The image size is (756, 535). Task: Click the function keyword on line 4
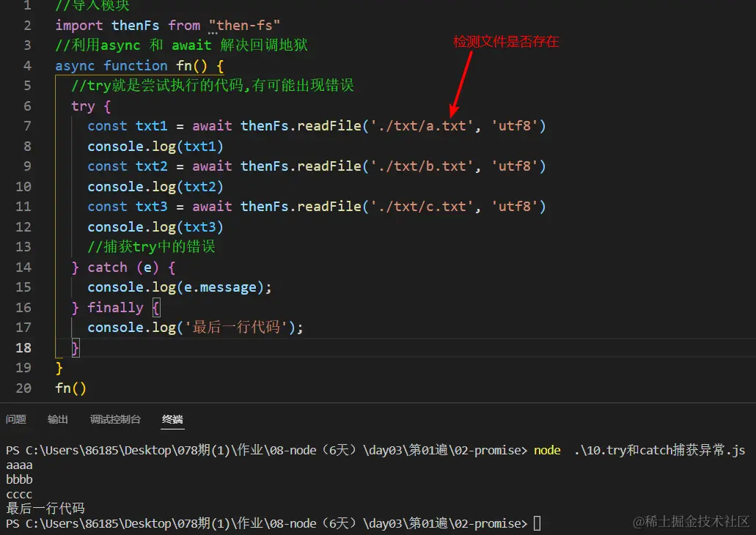pyautogui.click(x=136, y=65)
